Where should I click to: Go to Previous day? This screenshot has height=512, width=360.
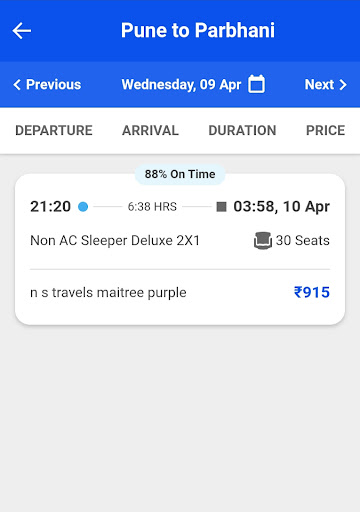click(47, 85)
